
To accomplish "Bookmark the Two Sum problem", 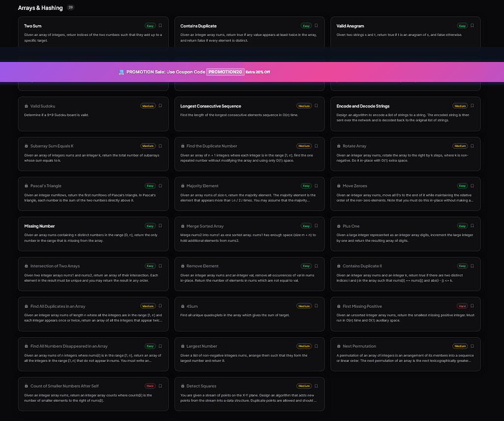I will point(160,26).
